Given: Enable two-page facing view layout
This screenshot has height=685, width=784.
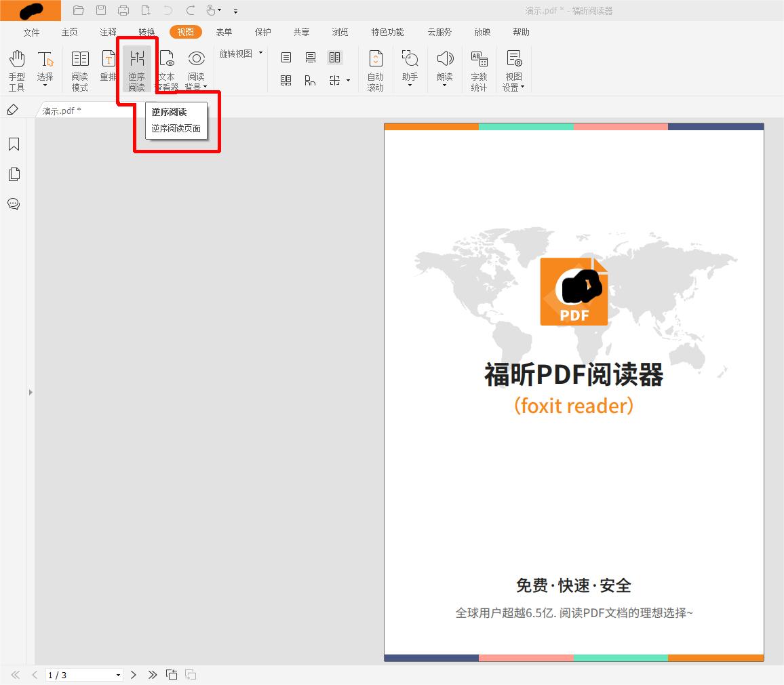Looking at the screenshot, I should [x=334, y=57].
